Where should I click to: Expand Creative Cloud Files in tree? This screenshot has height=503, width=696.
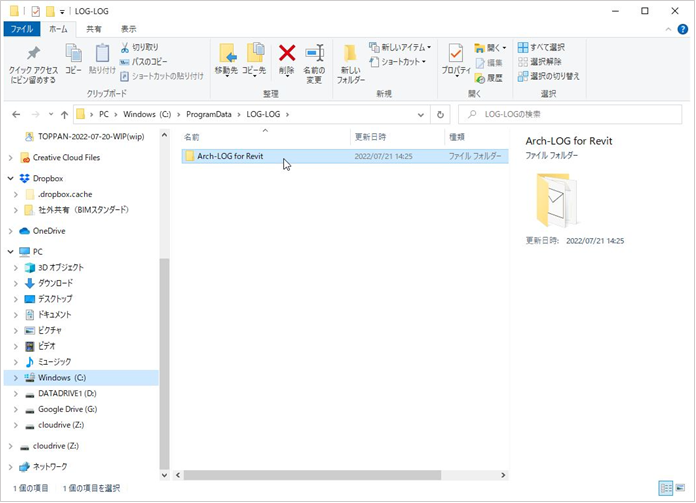pyautogui.click(x=11, y=158)
